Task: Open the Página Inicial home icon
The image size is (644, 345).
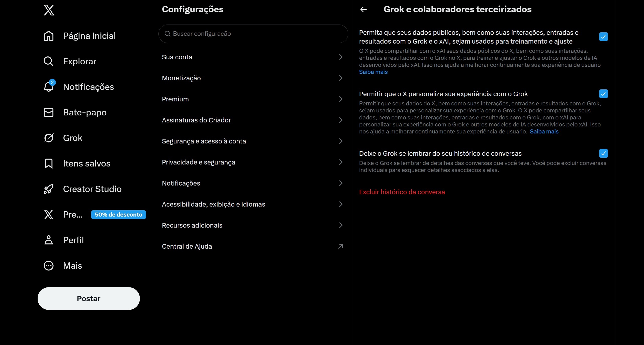Action: coord(49,36)
